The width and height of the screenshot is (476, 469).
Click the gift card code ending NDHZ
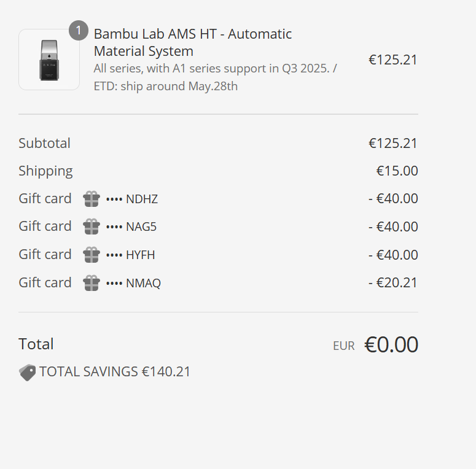132,199
